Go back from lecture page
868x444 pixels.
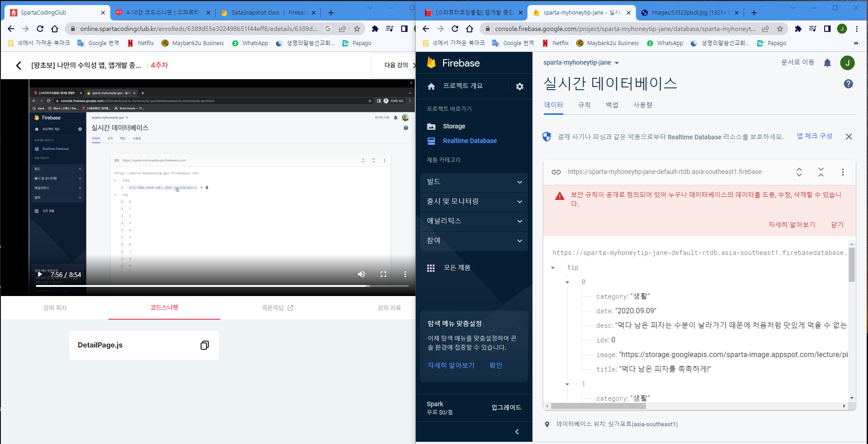[x=19, y=66]
